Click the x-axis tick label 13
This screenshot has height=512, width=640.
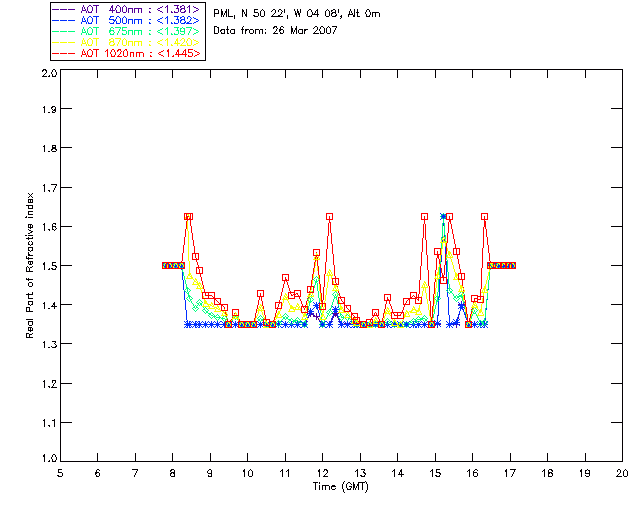pyautogui.click(x=360, y=473)
